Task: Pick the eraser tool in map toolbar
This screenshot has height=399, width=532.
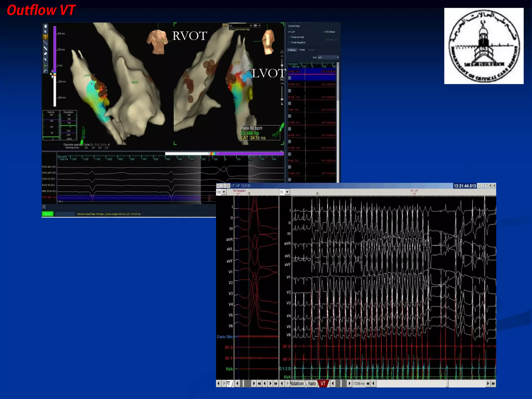Action: pos(45,59)
